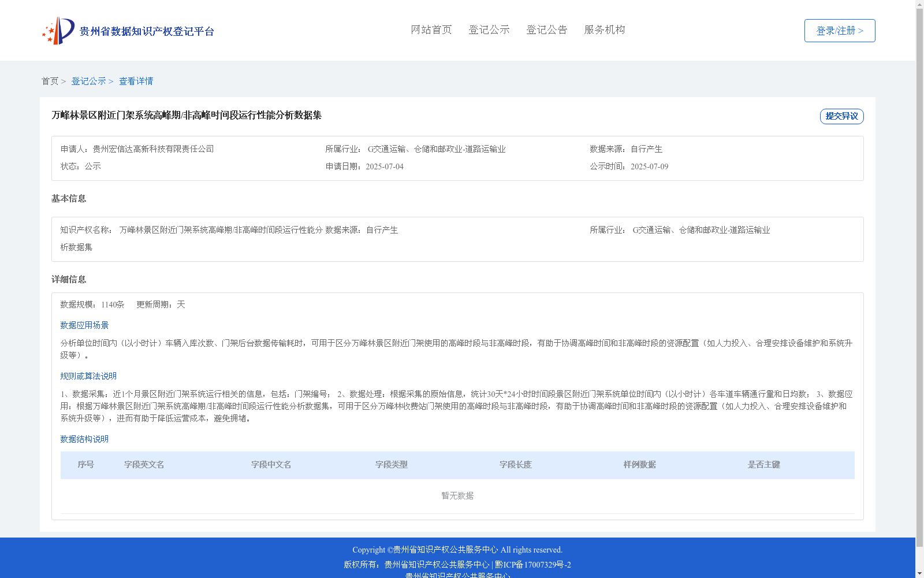Image resolution: width=924 pixels, height=578 pixels.
Task: Click the 数据结构说明 section label
Action: tap(84, 439)
